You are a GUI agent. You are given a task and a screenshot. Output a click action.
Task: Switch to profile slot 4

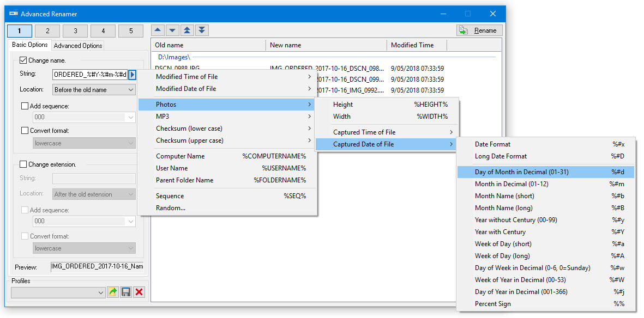[x=103, y=31]
